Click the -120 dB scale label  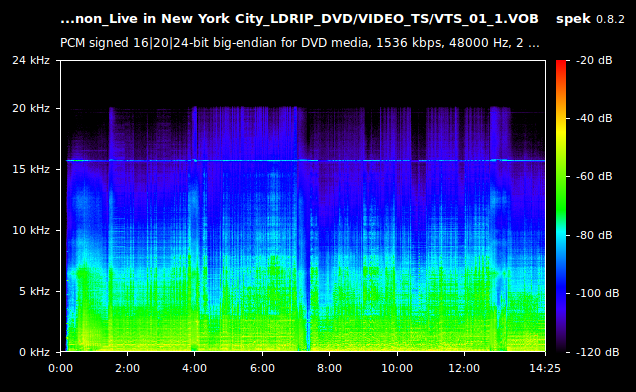[x=597, y=352]
